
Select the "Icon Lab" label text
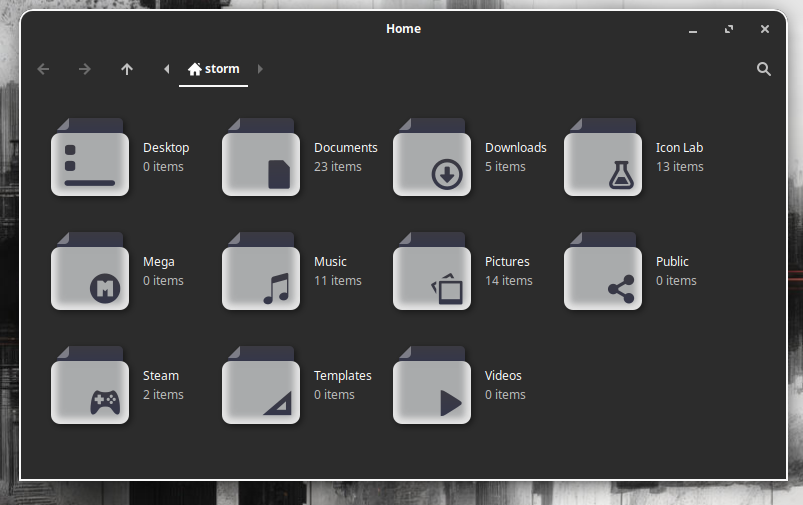click(680, 148)
